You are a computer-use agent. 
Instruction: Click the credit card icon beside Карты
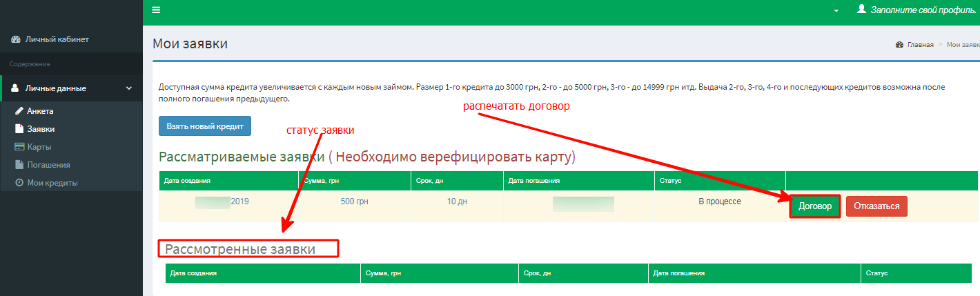pos(19,146)
